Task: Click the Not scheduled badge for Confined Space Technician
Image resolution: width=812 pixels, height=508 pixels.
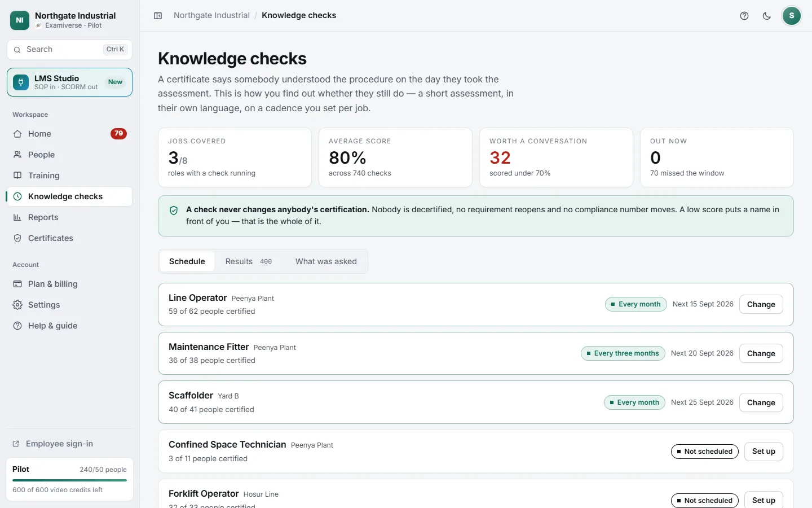Action: point(705,452)
